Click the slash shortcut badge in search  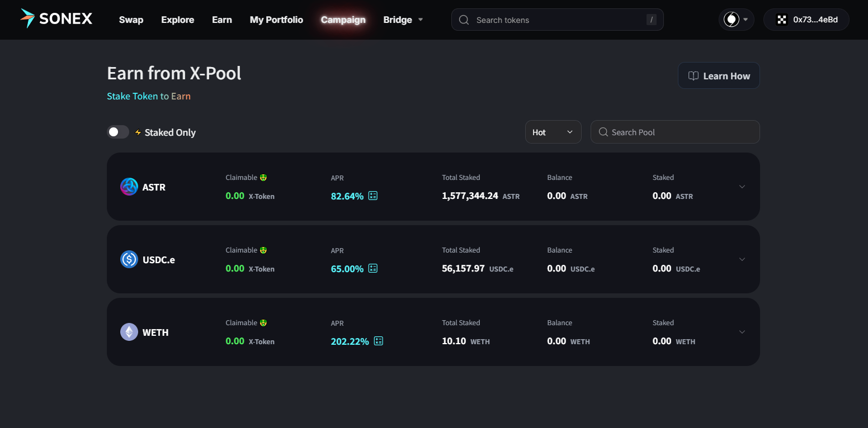point(651,20)
